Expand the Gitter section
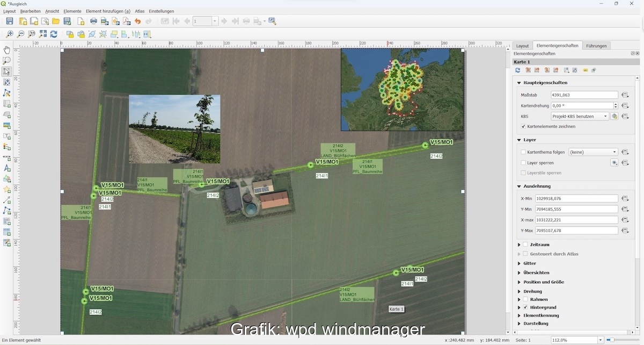The height and width of the screenshot is (345, 644). point(519,263)
